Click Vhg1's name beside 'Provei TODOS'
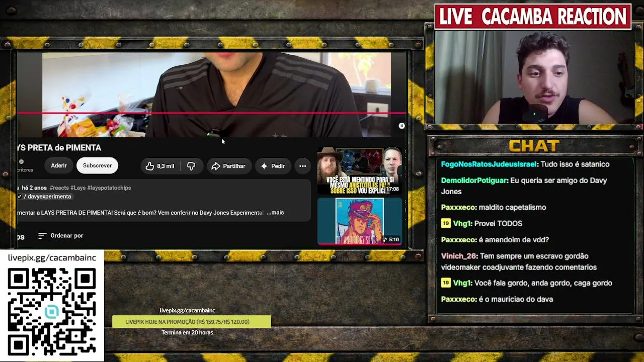 point(463,223)
